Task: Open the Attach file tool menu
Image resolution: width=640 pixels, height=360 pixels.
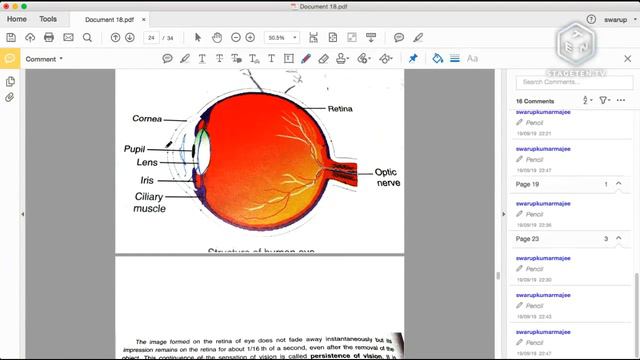Action: click(363, 59)
